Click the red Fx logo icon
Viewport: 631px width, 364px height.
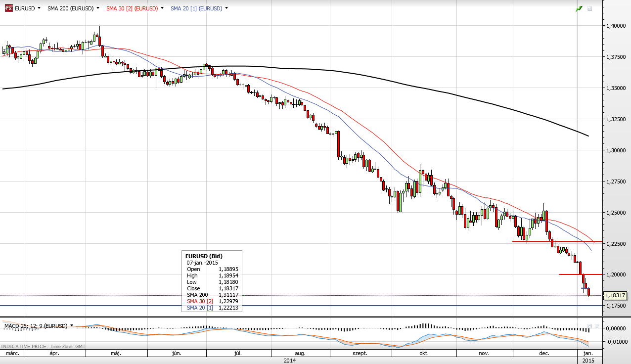(x=8, y=8)
